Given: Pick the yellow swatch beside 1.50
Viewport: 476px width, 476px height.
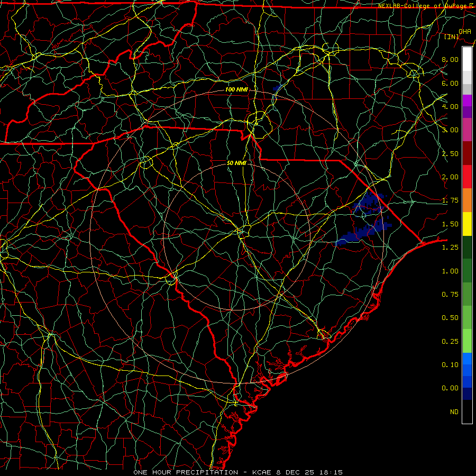Looking at the screenshot, I should point(467,224).
